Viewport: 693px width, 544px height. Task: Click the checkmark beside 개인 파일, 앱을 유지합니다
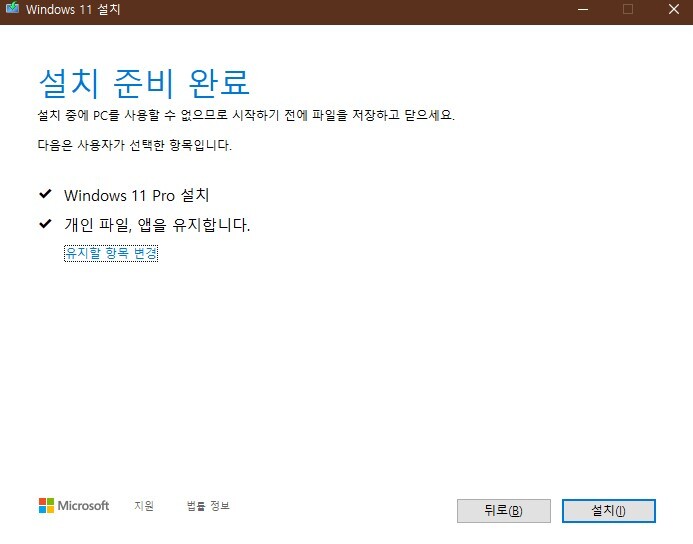click(45, 224)
